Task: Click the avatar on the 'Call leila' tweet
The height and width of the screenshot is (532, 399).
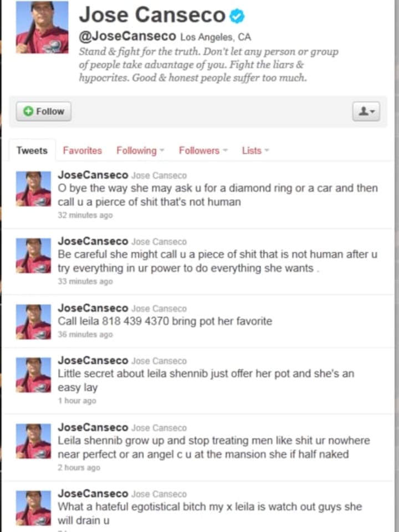Action: click(x=33, y=321)
